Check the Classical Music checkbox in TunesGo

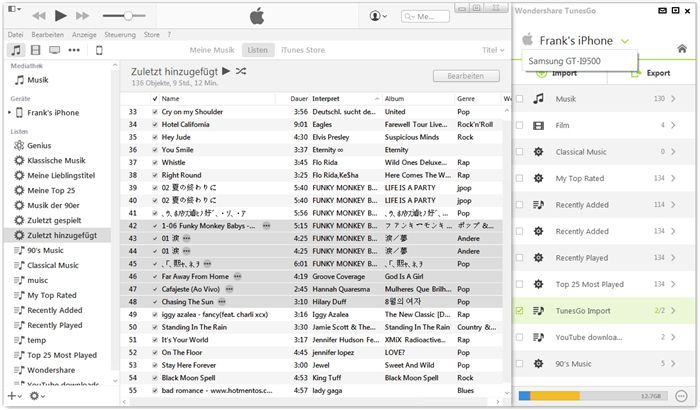click(x=520, y=152)
